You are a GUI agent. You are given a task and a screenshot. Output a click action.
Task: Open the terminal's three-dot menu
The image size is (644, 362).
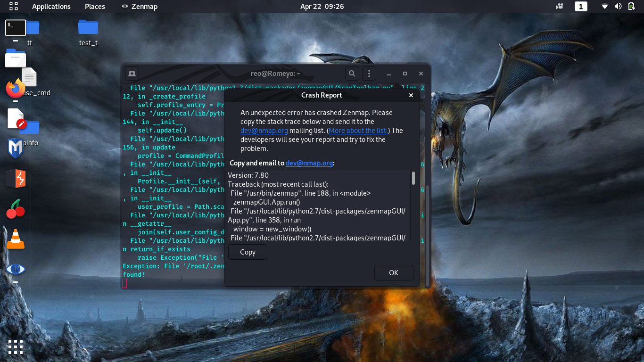click(x=369, y=74)
